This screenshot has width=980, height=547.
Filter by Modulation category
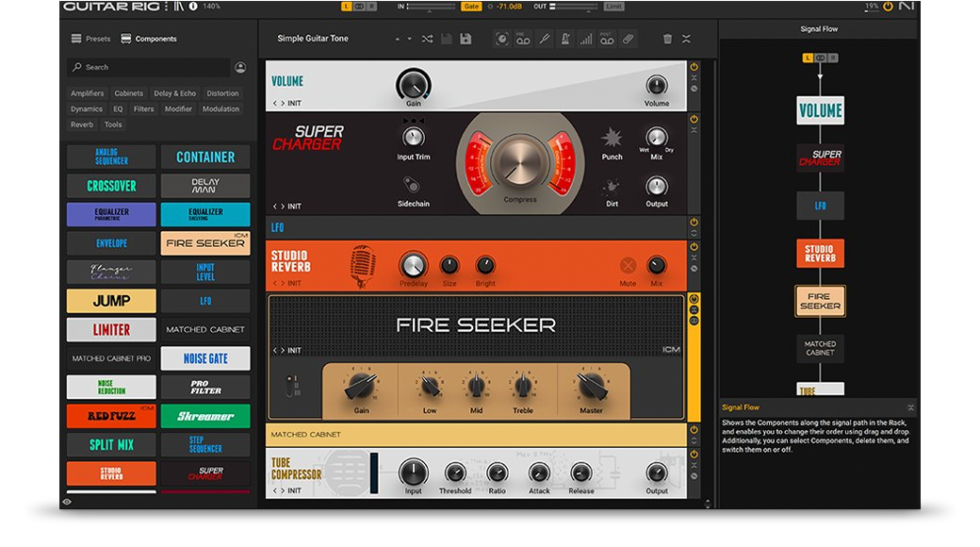(x=220, y=108)
